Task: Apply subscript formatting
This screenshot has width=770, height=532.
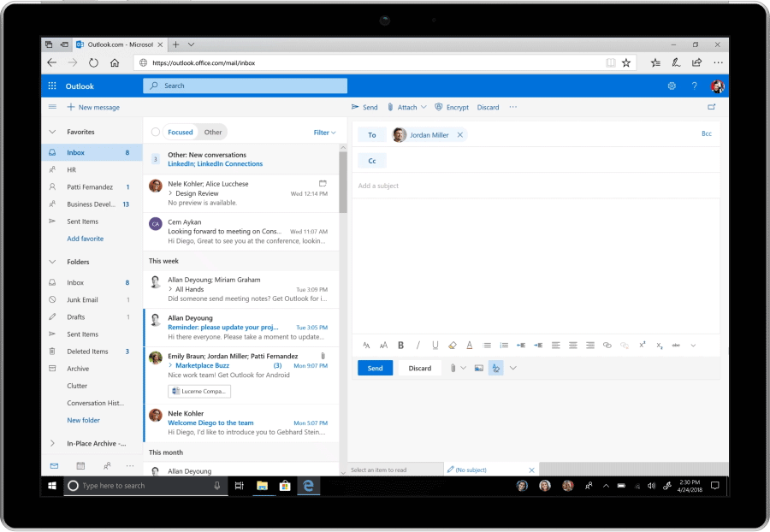Action: click(x=660, y=346)
